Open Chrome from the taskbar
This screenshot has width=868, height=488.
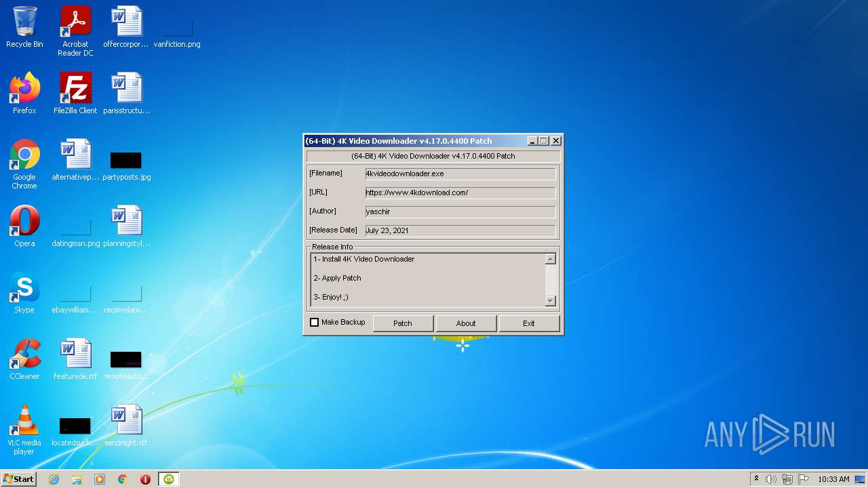(x=123, y=479)
